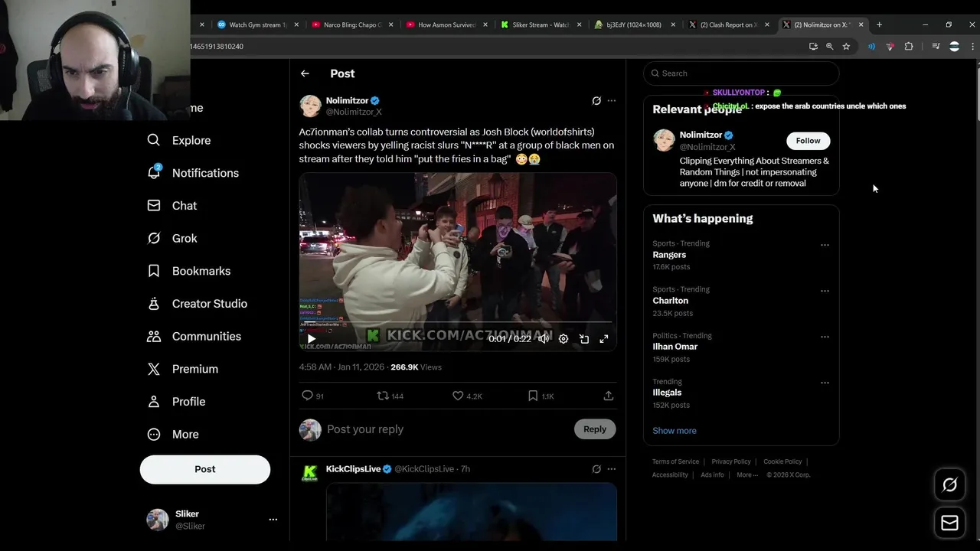Screen dimensions: 980x551
Task: Open more options for Charlton trend
Action: click(x=825, y=291)
